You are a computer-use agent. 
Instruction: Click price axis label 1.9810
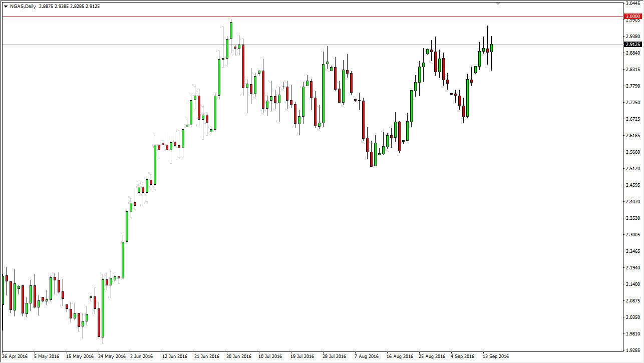pos(633,334)
